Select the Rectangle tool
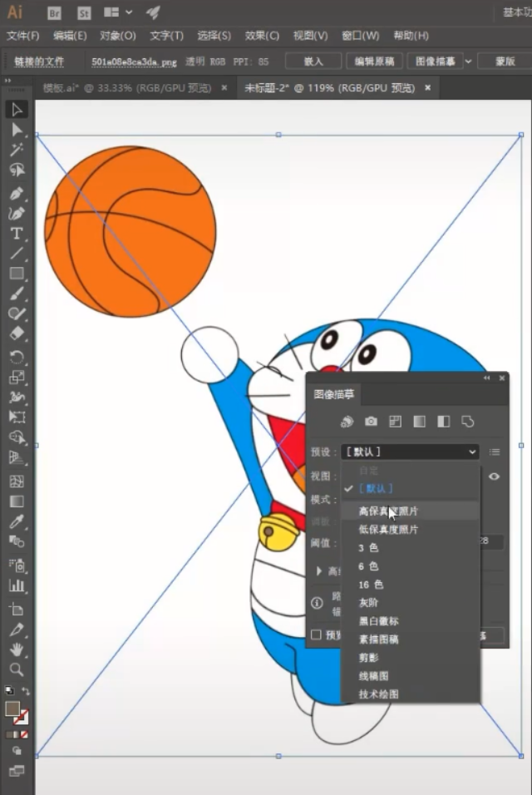532x795 pixels. click(x=17, y=274)
